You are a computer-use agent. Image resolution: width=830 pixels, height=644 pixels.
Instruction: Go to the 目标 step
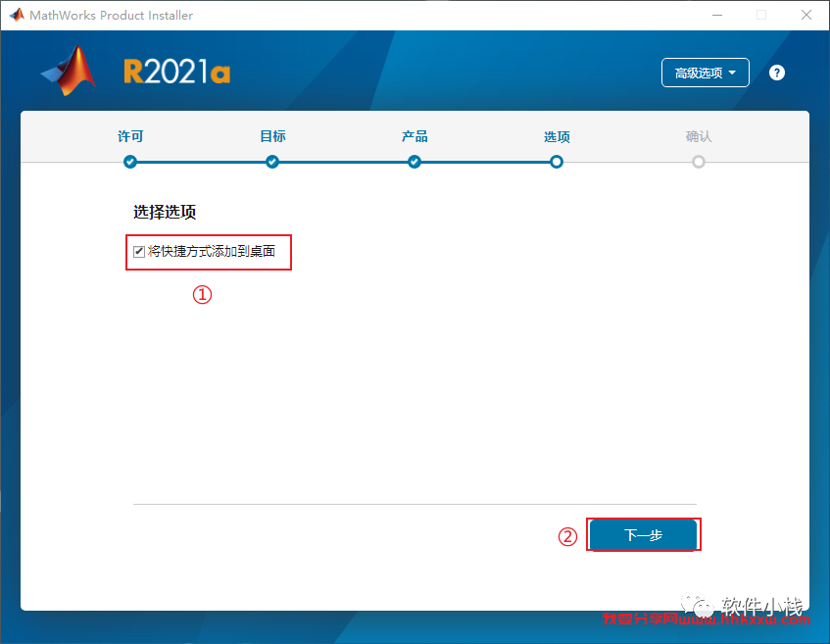272,136
